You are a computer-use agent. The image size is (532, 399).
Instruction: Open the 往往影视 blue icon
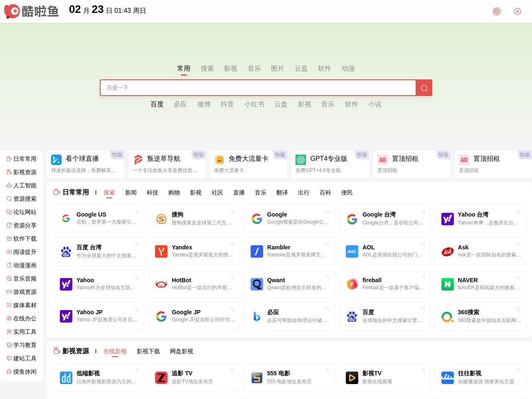pyautogui.click(x=448, y=377)
